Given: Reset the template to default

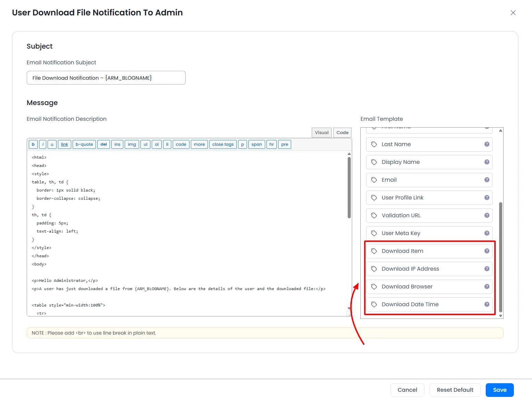Looking at the screenshot, I should (455, 390).
